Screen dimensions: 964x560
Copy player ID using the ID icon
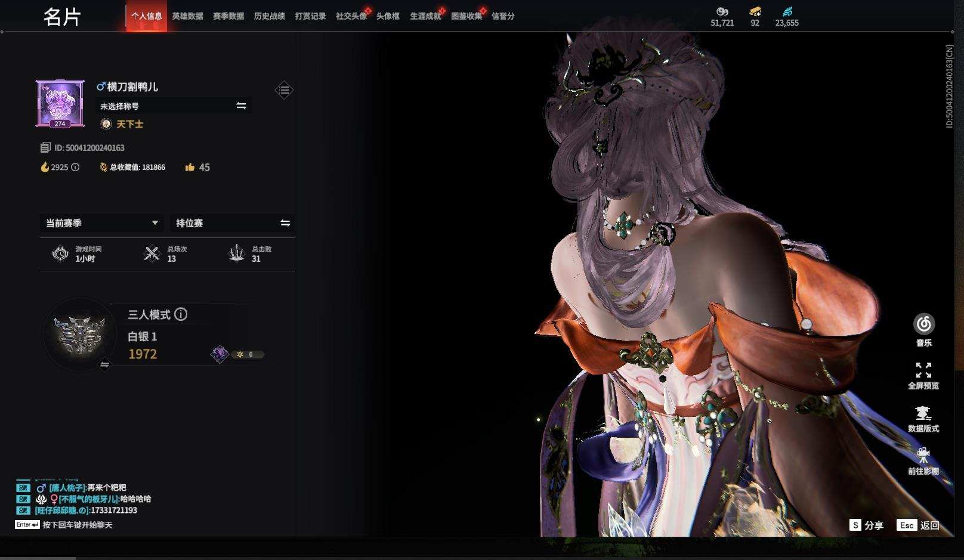click(45, 147)
